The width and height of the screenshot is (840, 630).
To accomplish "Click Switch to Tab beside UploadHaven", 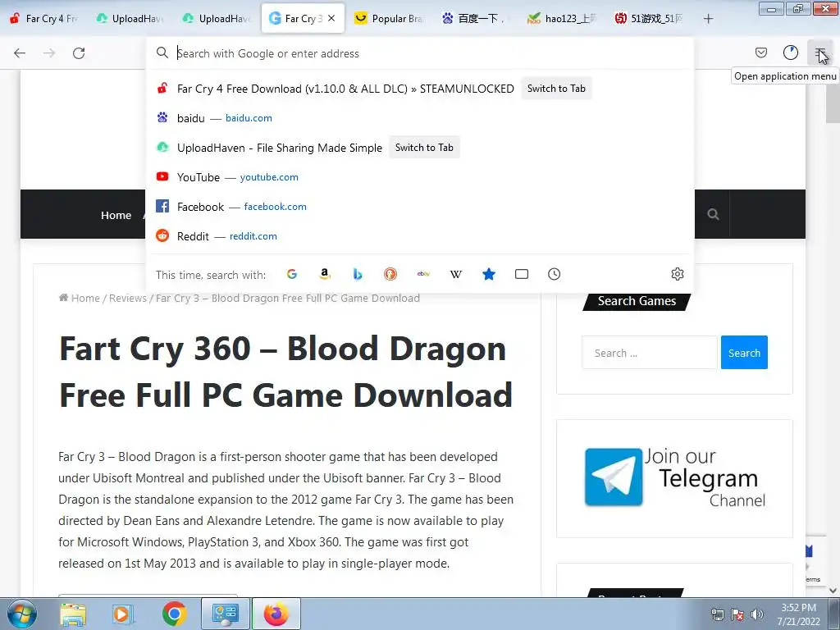I will pyautogui.click(x=424, y=148).
